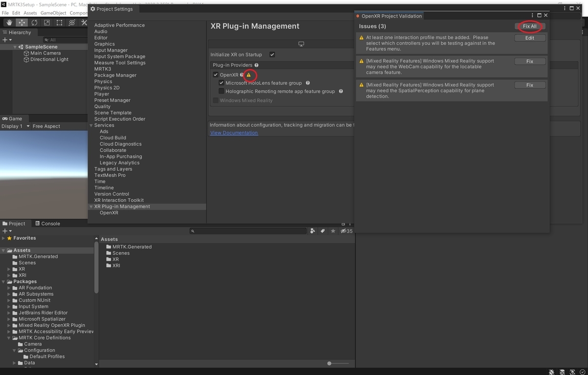The height and width of the screenshot is (375, 588).
Task: Toggle the OpenXR plug-in provider checkbox
Action: point(216,75)
